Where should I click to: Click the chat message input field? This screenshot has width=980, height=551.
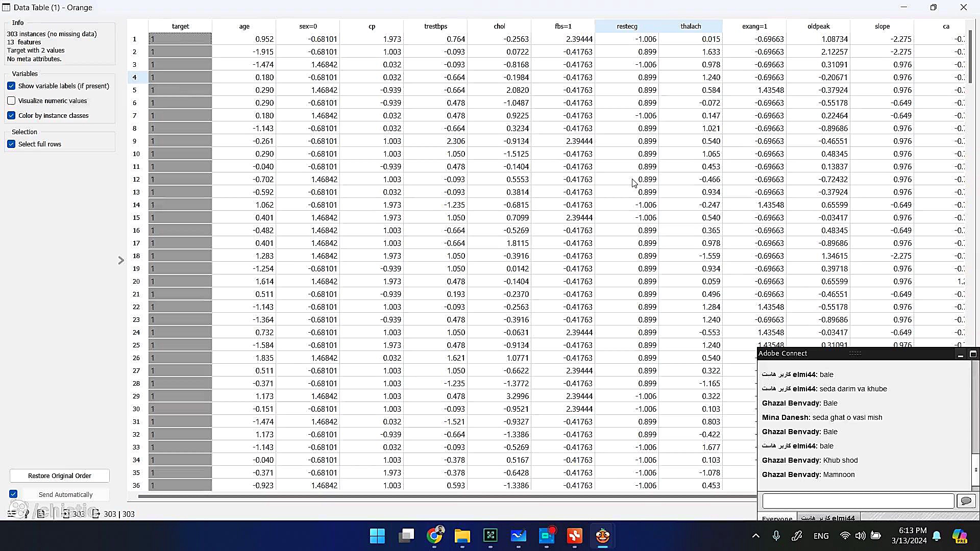coord(857,501)
